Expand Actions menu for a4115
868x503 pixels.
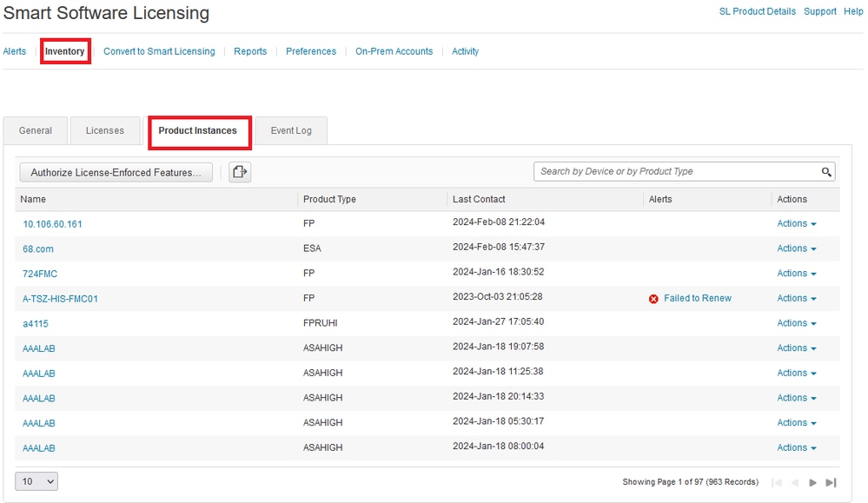[x=797, y=323]
